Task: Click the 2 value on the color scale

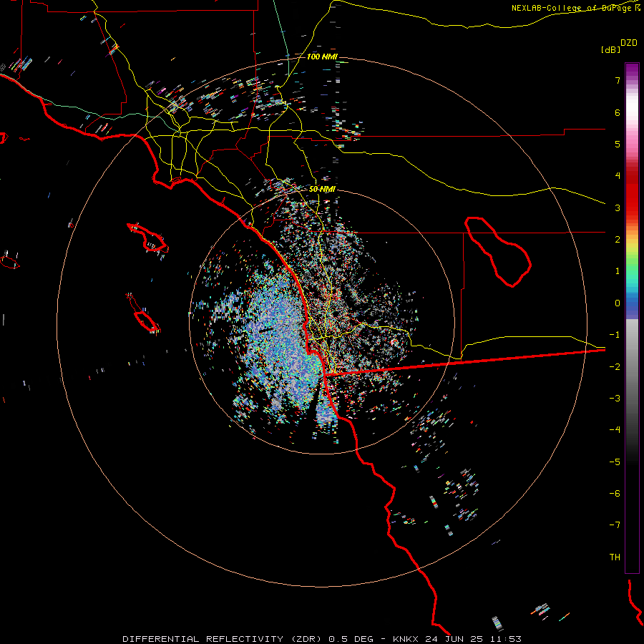Action: [618, 240]
